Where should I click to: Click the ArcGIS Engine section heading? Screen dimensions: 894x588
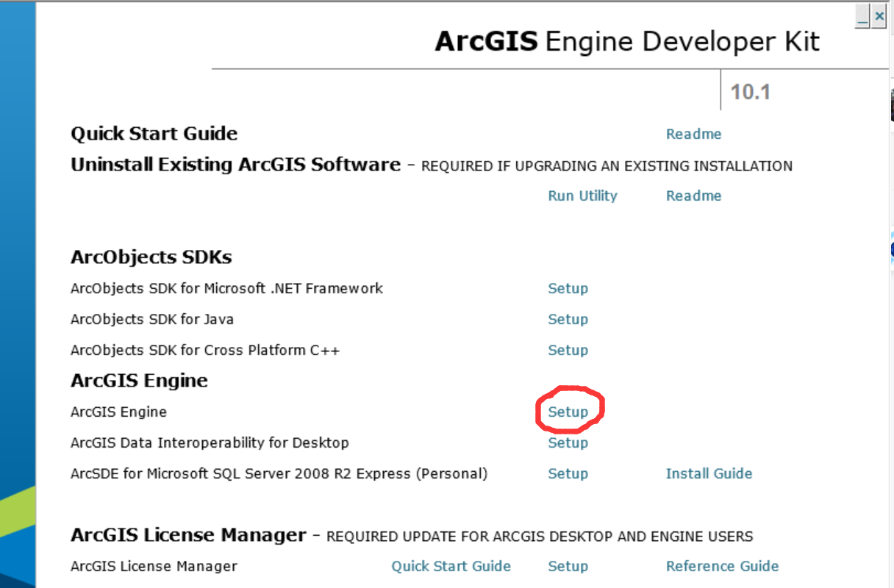[x=139, y=381]
